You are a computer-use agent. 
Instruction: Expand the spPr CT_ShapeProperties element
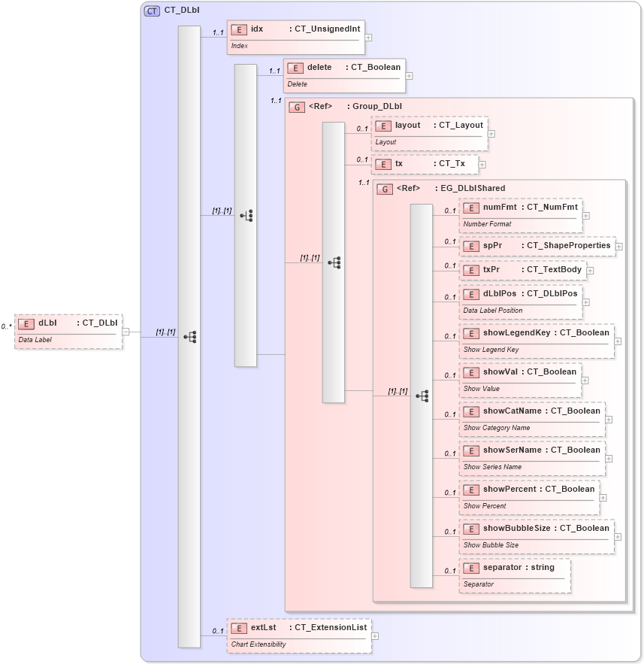tap(618, 246)
